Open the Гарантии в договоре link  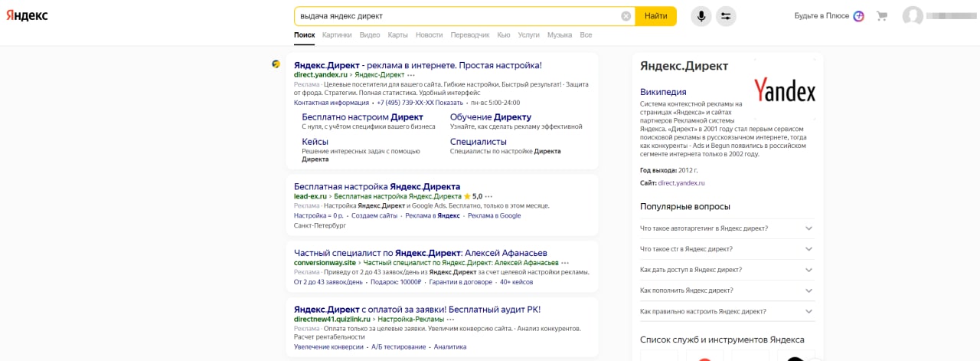[x=461, y=282]
